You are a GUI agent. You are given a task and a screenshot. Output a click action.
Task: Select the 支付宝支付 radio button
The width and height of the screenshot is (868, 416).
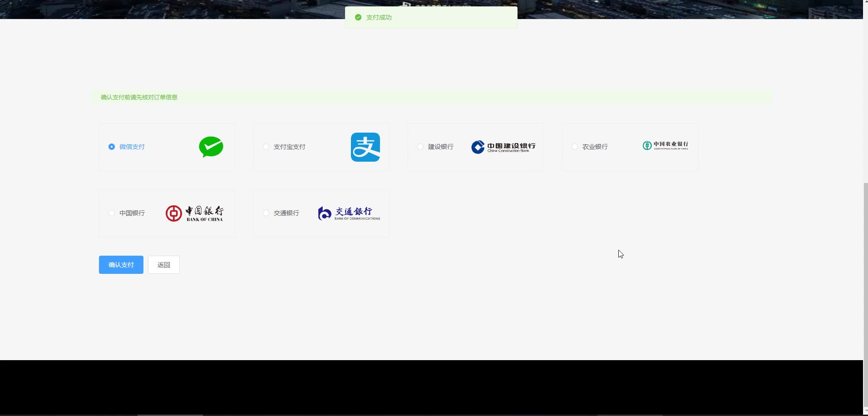tap(266, 147)
